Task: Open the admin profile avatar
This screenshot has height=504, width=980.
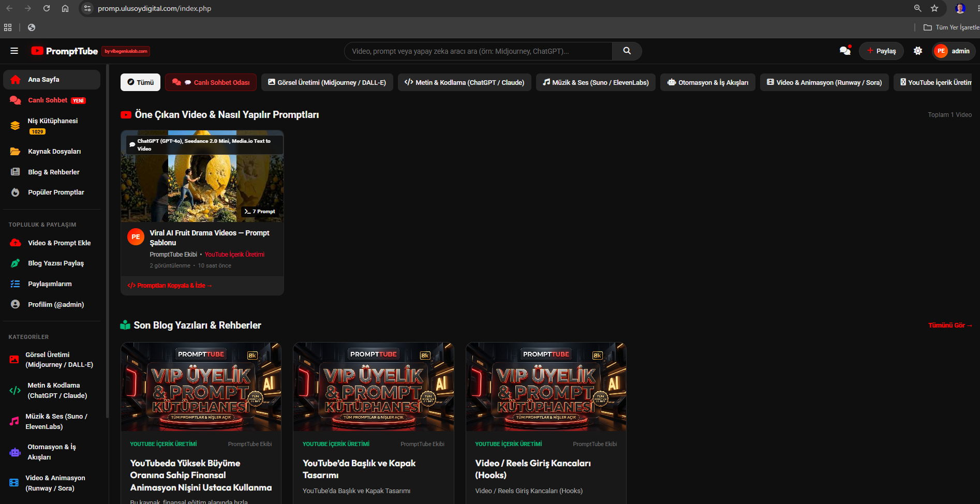Action: coord(941,51)
